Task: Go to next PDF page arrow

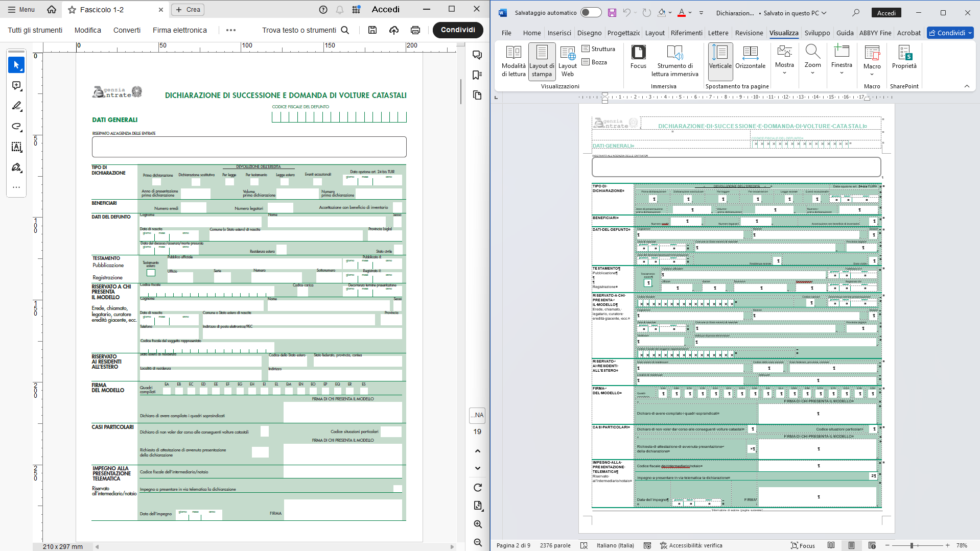Action: [478, 468]
